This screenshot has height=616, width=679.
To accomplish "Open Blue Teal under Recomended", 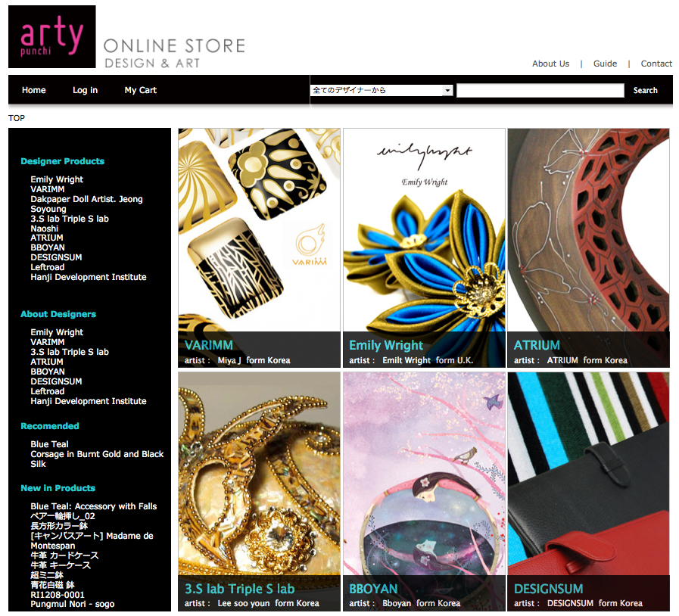I will tap(49, 444).
